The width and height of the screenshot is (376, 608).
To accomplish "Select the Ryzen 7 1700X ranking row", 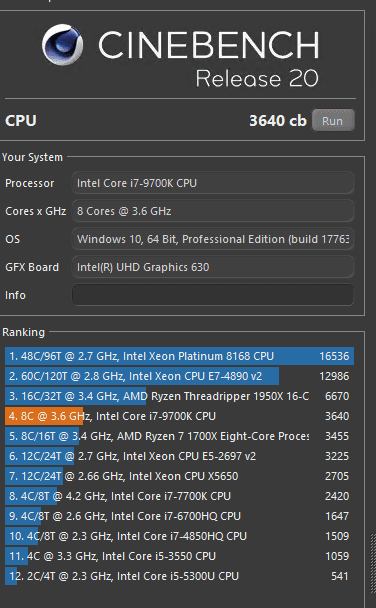I will pos(179,436).
